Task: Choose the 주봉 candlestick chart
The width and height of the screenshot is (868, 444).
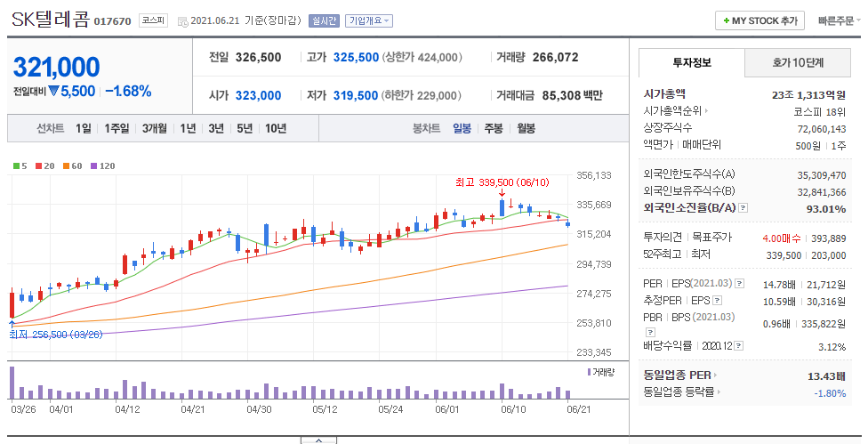Action: point(494,128)
